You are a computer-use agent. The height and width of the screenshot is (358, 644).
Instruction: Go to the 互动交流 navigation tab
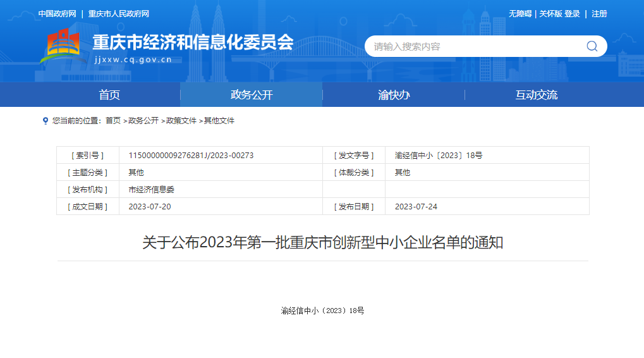[x=536, y=95]
